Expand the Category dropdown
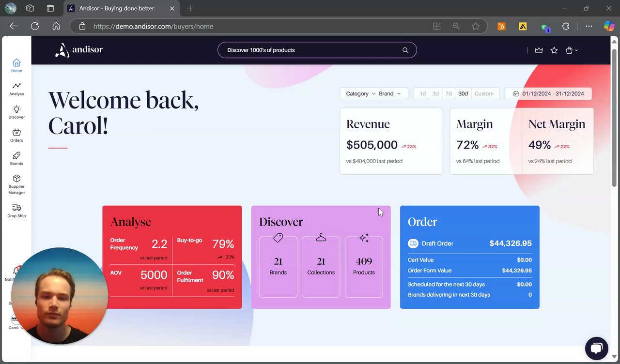 click(360, 94)
